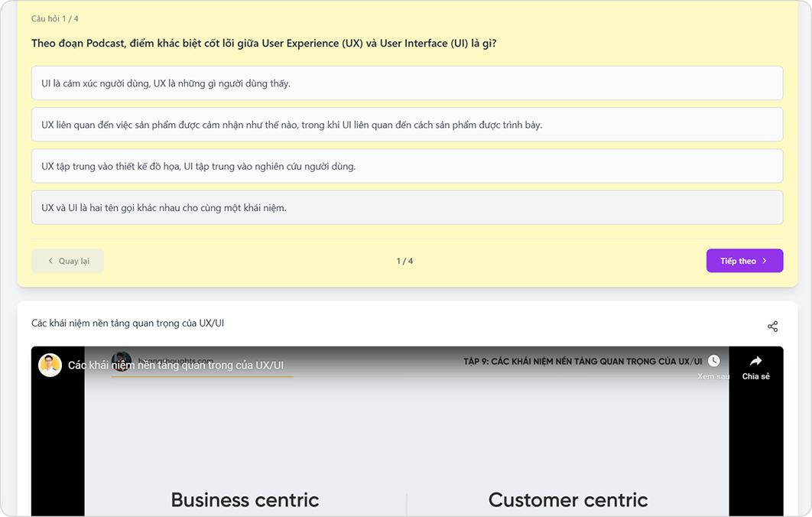Click the hoangthoughts.com logo in the video

[x=122, y=359]
